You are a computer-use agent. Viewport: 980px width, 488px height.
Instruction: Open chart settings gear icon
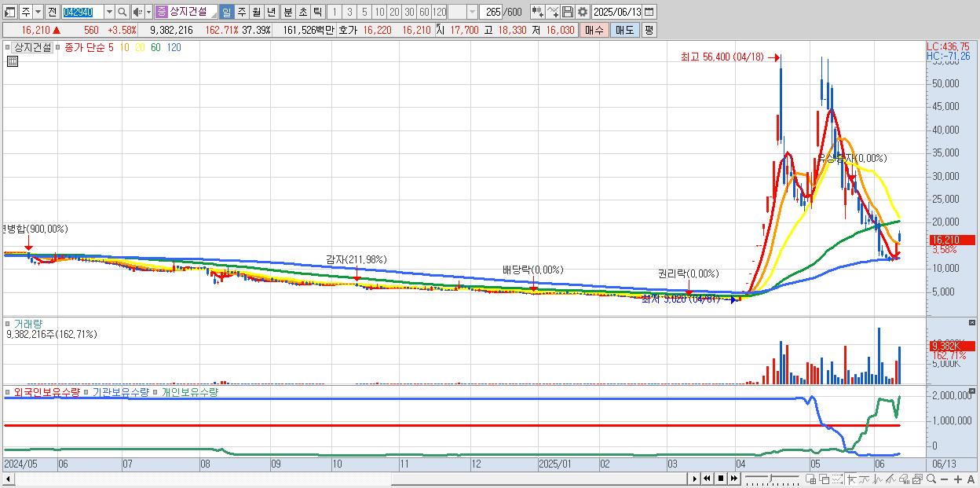583,12
